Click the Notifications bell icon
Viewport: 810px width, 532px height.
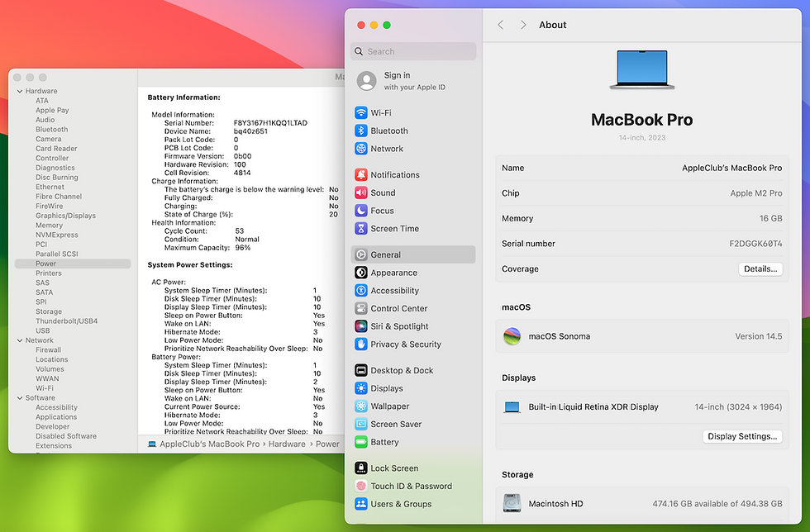[x=361, y=174]
